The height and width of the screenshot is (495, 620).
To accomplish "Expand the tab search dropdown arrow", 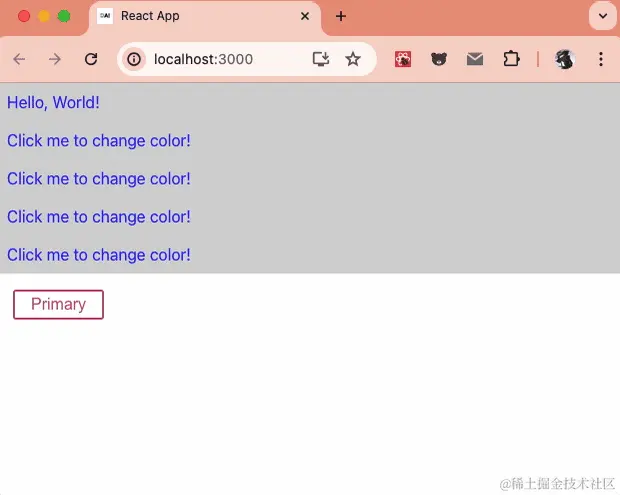I will [603, 16].
